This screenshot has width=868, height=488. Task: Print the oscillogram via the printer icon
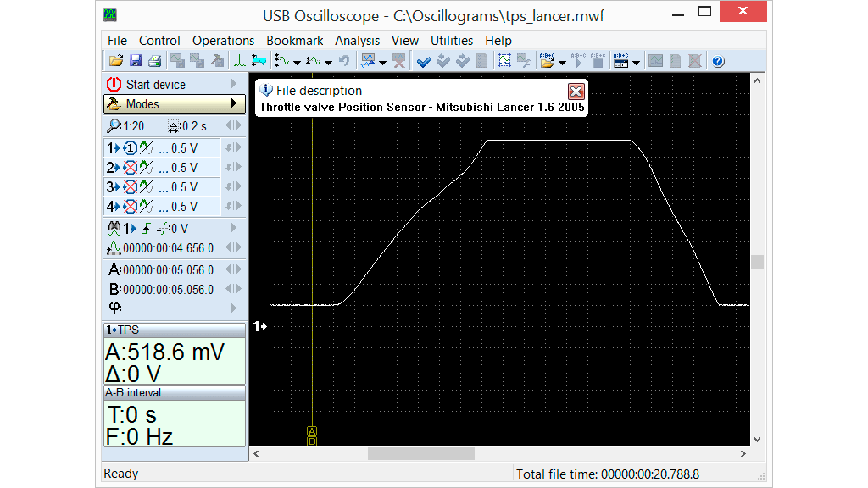(x=154, y=61)
